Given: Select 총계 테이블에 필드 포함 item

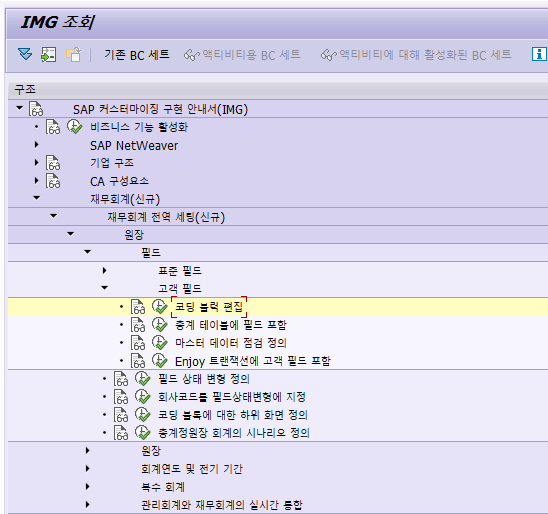Looking at the screenshot, I should tap(231, 325).
